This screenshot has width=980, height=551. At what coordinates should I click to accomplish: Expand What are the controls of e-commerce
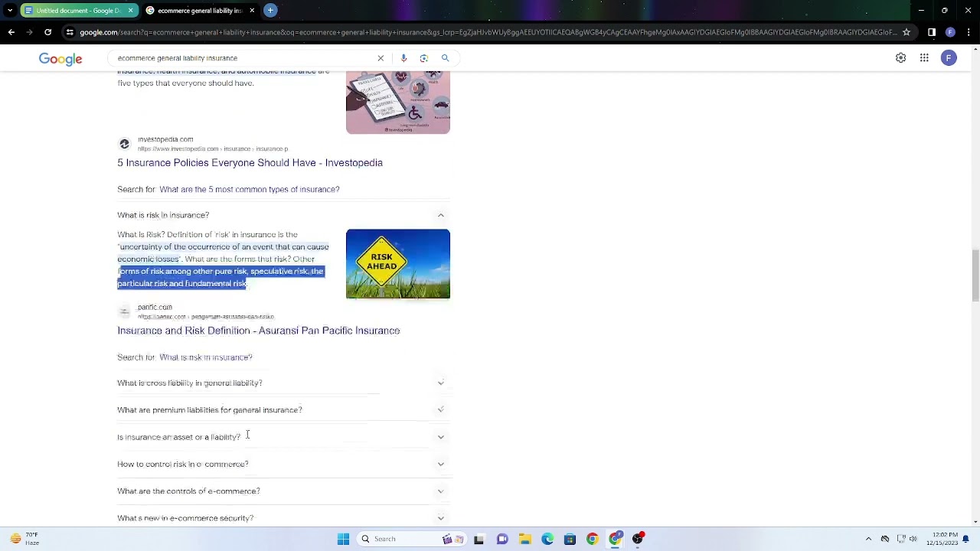tap(283, 491)
